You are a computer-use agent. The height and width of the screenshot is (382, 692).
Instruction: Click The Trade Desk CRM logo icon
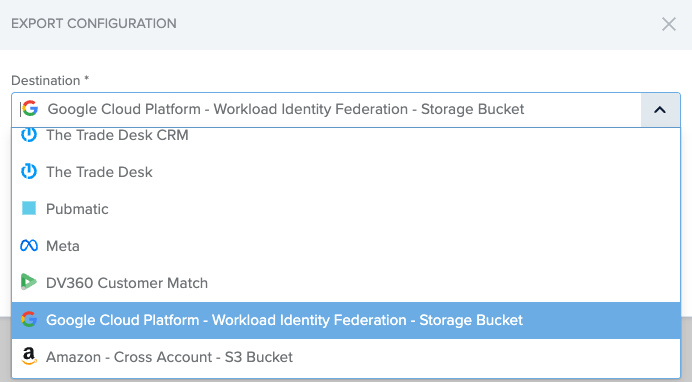[x=29, y=135]
